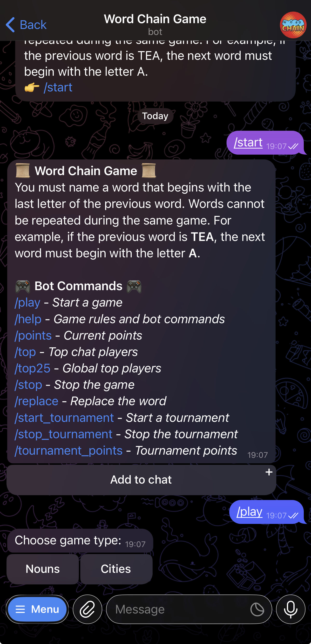This screenshot has width=311, height=644.
Task: Tap the /play command link
Action: (27, 302)
